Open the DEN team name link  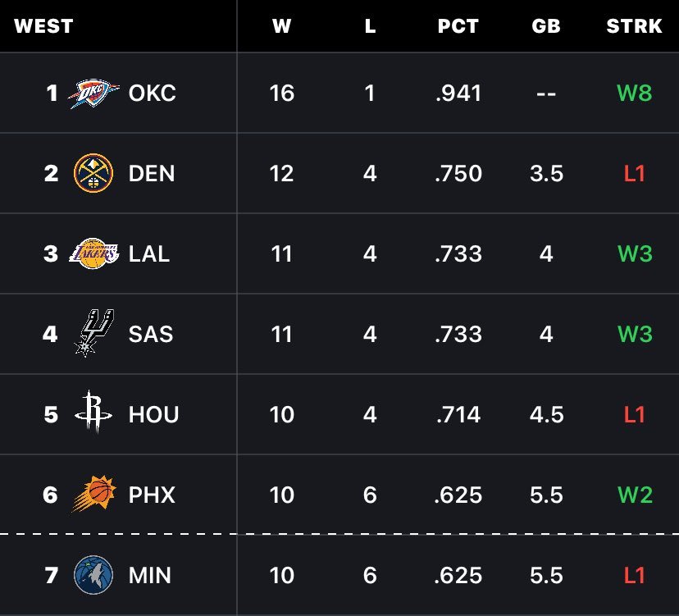click(x=152, y=174)
